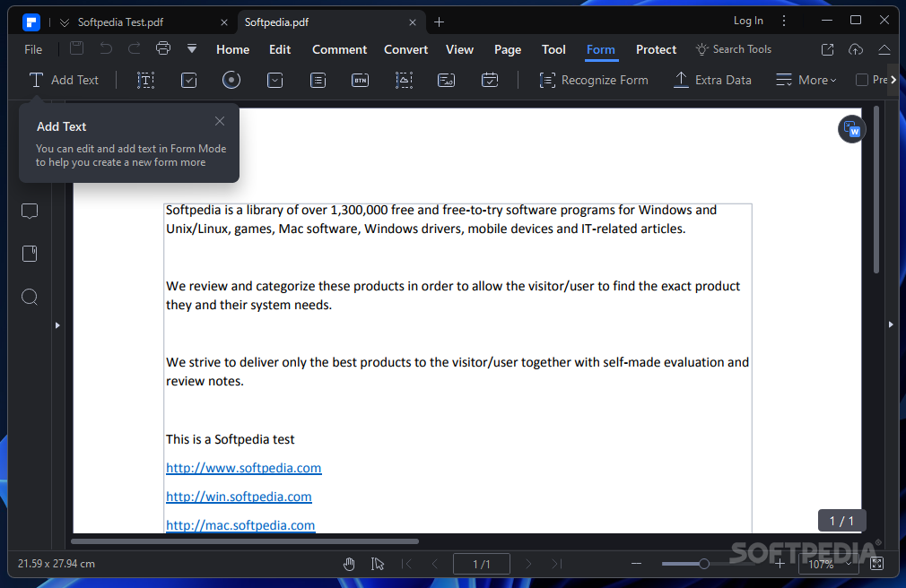
Task: Open the Tool tab
Action: (553, 49)
